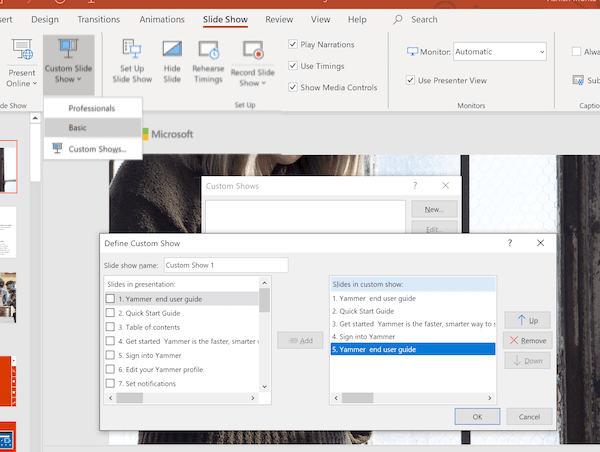The image size is (600, 452).
Task: Move slide Up in custom show
Action: pyautogui.click(x=527, y=320)
